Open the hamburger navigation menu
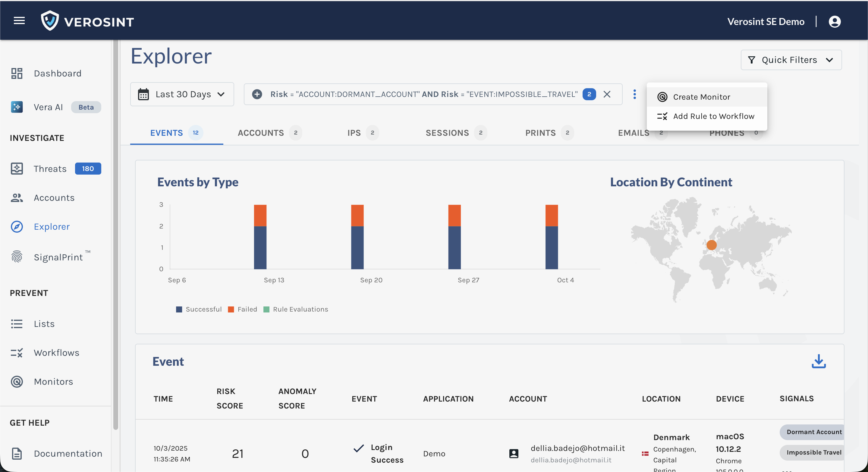 pos(19,21)
